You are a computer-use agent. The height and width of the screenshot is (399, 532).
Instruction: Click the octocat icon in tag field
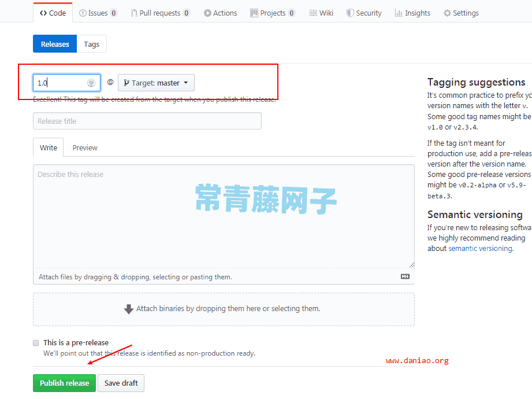tap(91, 83)
